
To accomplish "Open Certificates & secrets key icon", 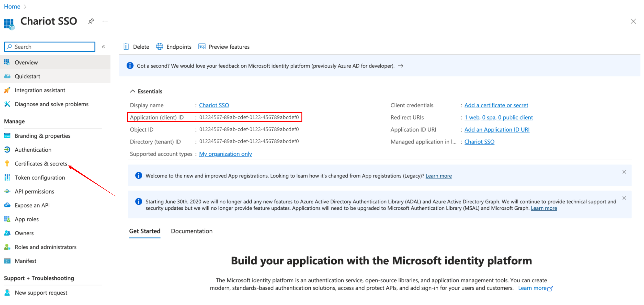I will [7, 164].
